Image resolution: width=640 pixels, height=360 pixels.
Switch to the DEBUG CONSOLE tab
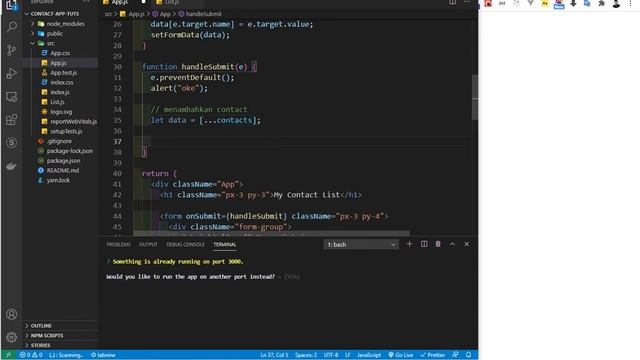click(185, 244)
